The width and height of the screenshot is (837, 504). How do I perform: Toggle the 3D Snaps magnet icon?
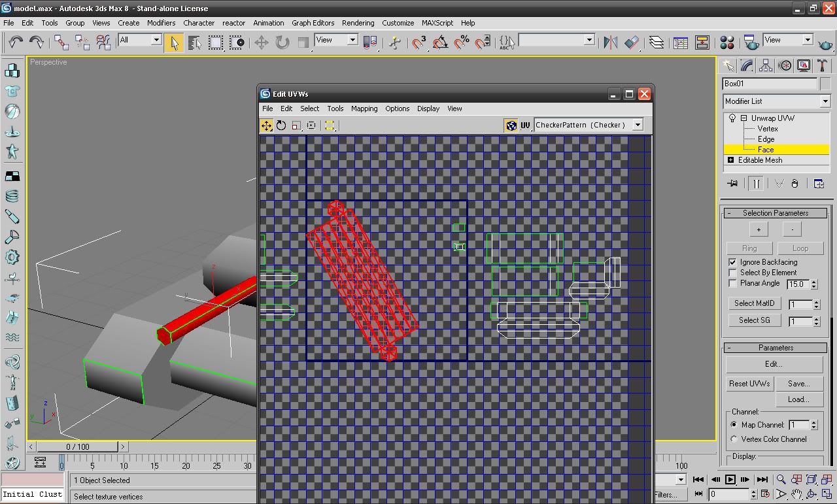coord(419,42)
